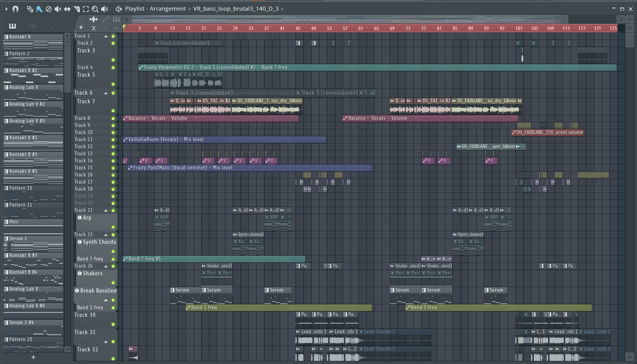The height and width of the screenshot is (364, 637).
Task: Select the Slice tool
Action: point(77,9)
